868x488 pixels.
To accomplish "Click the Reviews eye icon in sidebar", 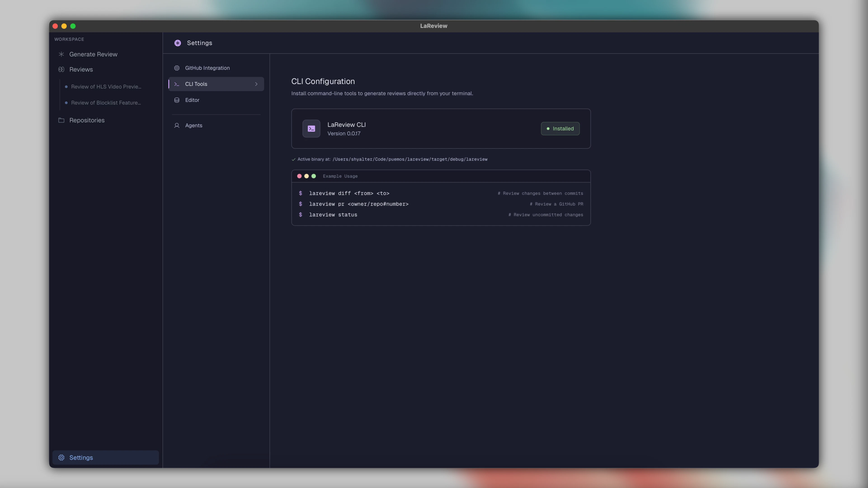I will click(61, 69).
